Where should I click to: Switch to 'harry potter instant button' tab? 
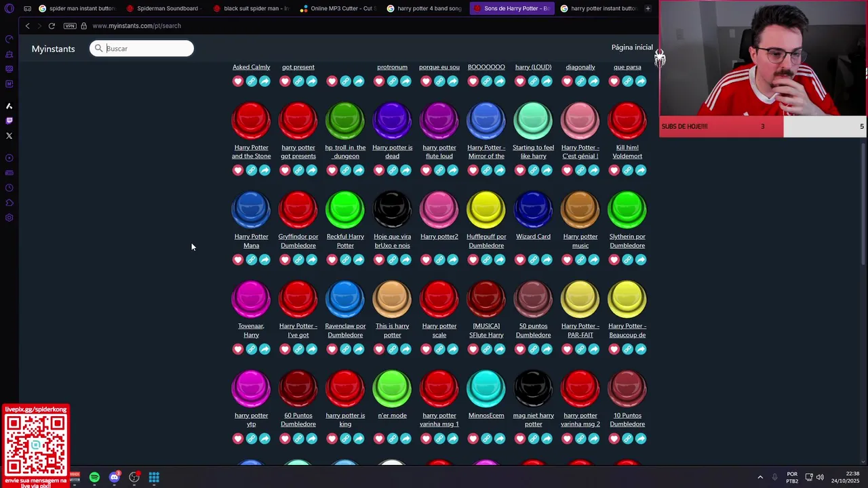[x=598, y=8]
